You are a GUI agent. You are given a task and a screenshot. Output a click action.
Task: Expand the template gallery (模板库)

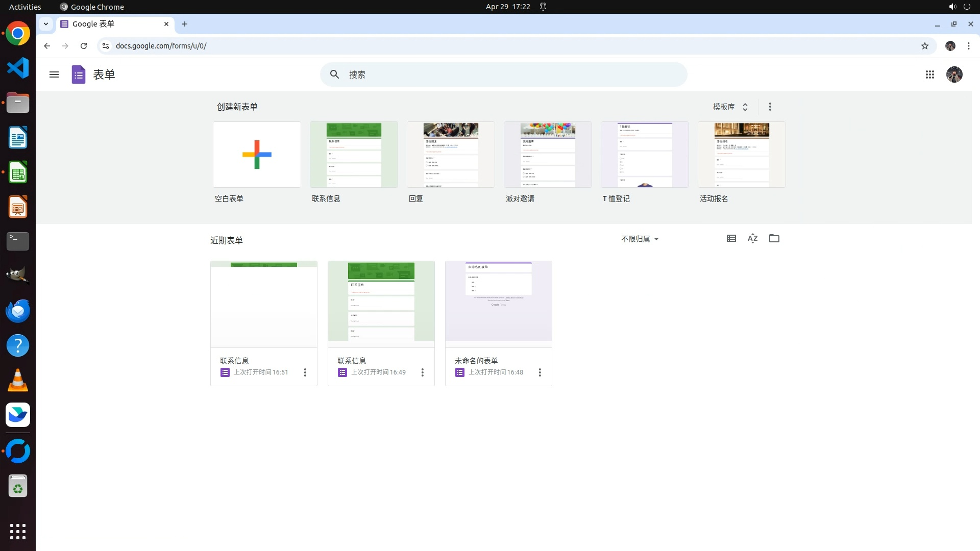point(730,107)
